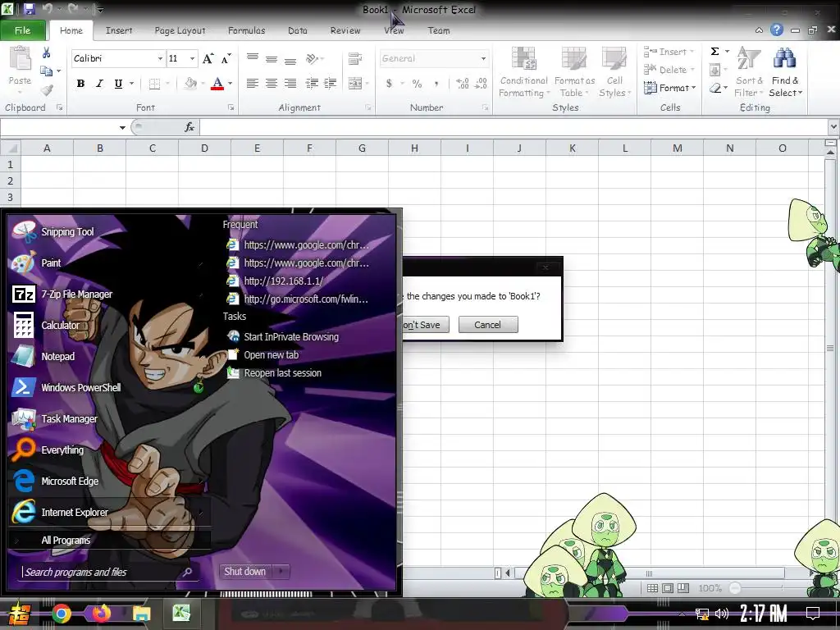Screen dimensions: 840x630
Task: Click Cancel in the save dialog
Action: (488, 325)
